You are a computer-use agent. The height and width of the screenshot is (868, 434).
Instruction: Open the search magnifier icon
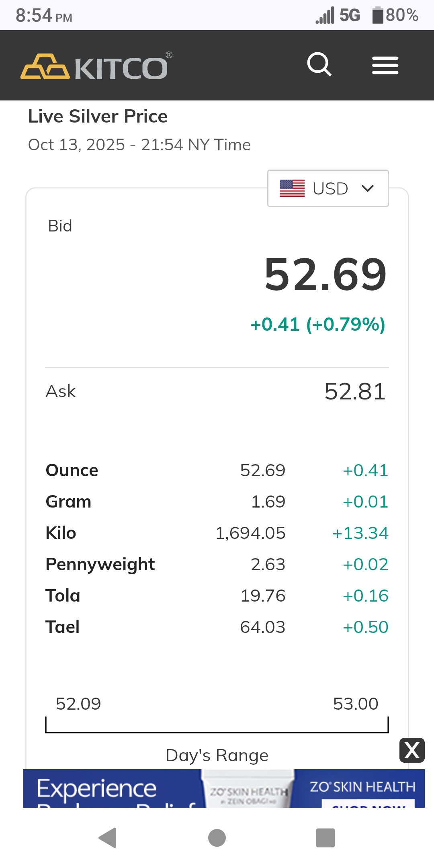coord(319,64)
